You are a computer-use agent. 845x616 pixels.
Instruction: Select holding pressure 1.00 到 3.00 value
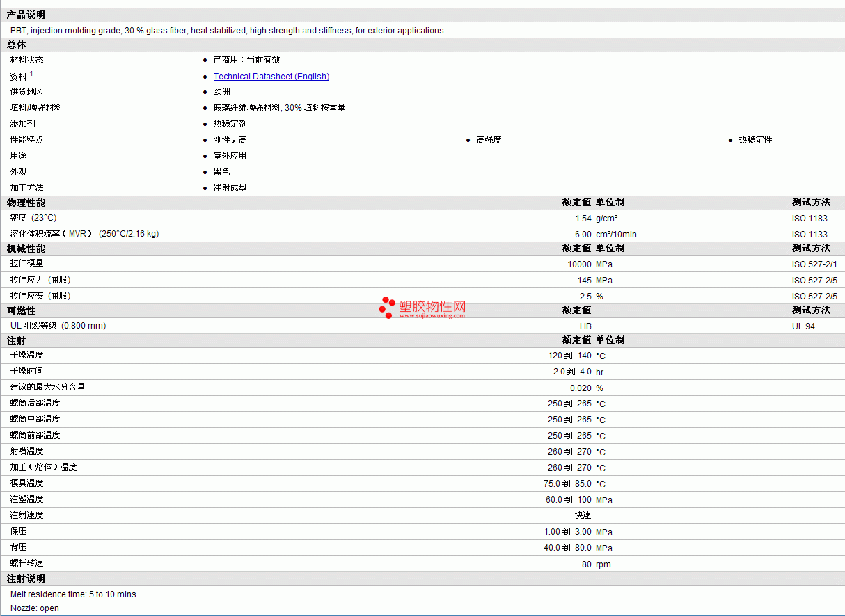click(x=568, y=532)
